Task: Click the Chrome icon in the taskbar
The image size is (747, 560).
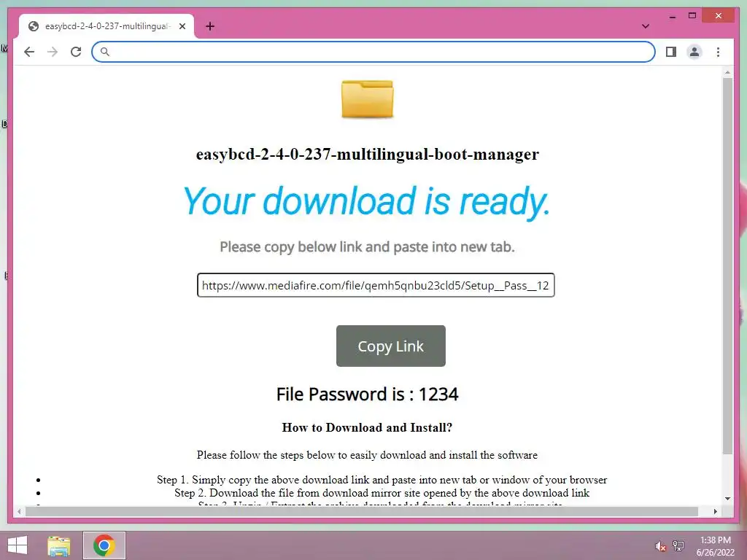Action: [104, 545]
